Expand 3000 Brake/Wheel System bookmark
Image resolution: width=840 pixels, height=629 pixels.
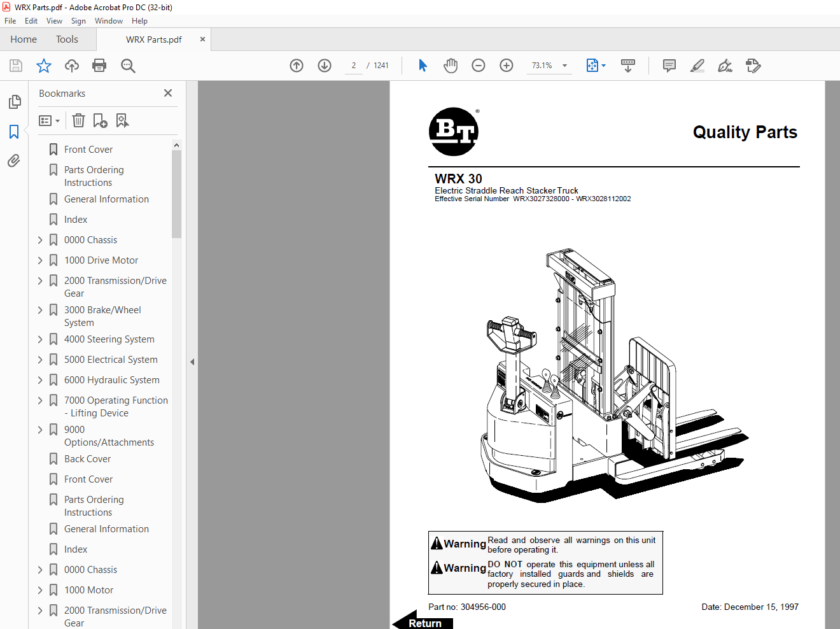pyautogui.click(x=40, y=310)
